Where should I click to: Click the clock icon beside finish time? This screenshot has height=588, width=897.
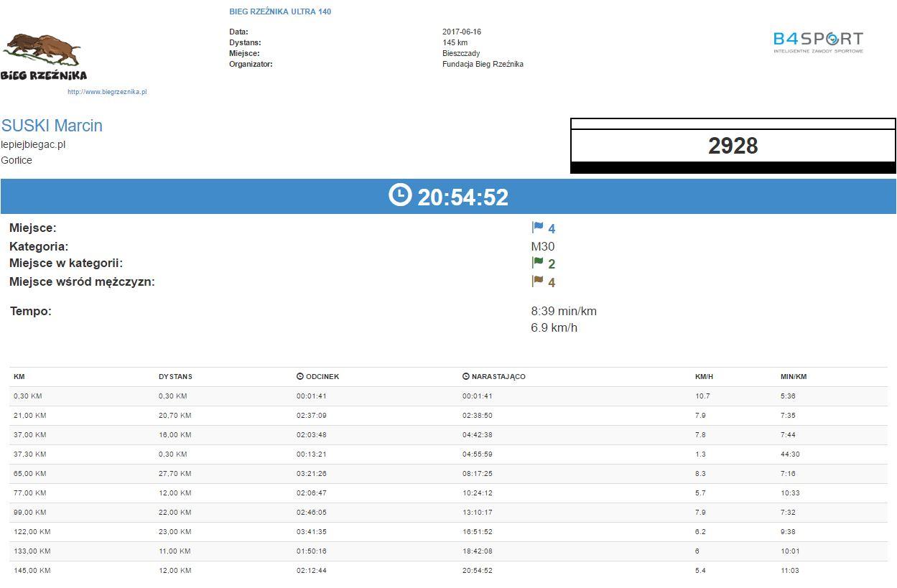coord(400,195)
